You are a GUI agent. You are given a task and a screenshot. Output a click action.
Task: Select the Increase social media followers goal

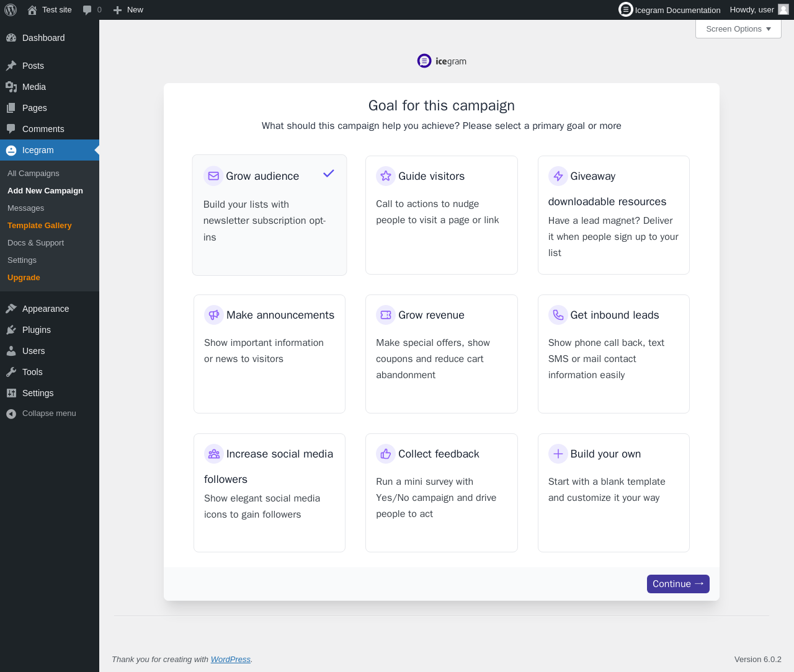[x=269, y=492]
